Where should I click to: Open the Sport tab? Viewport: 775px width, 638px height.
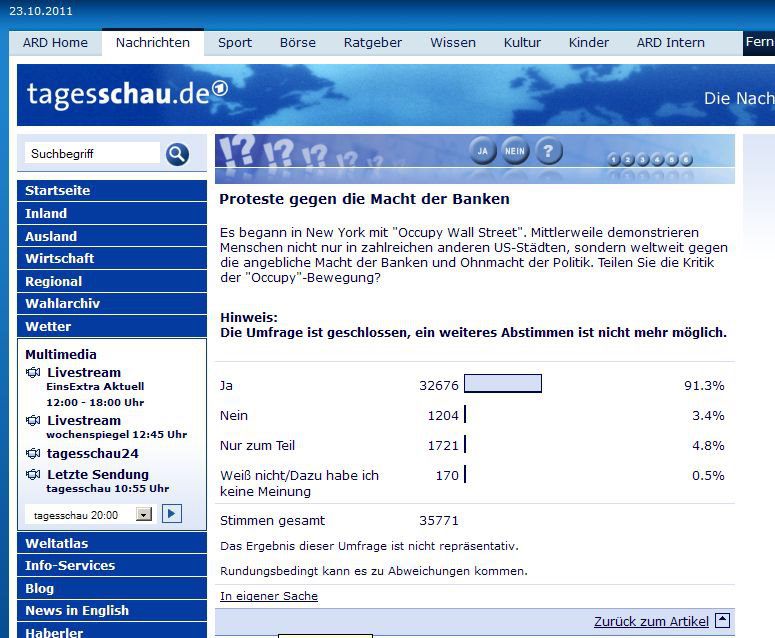(x=235, y=43)
